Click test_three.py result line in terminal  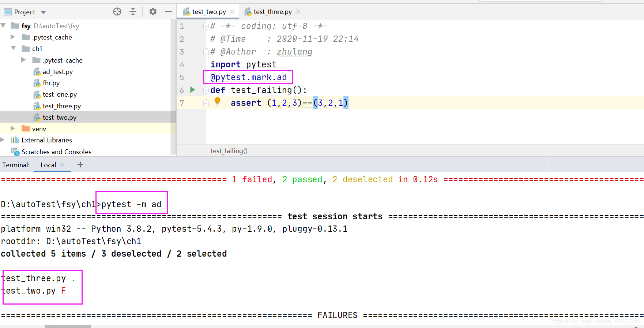(x=38, y=278)
